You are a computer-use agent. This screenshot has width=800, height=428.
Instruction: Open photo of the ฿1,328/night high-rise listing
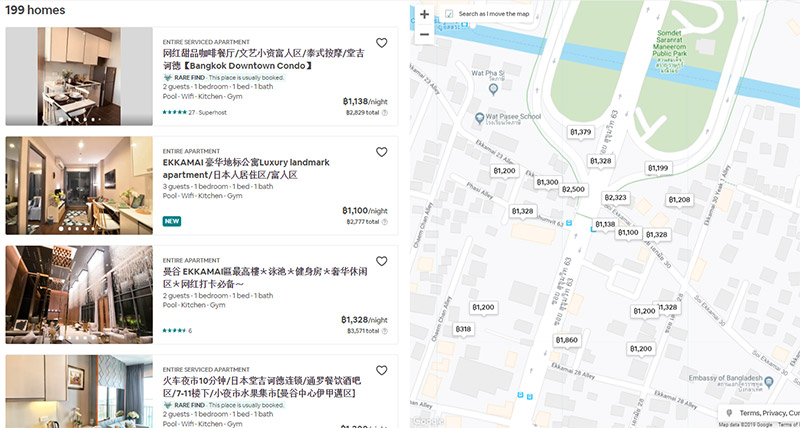(79, 295)
